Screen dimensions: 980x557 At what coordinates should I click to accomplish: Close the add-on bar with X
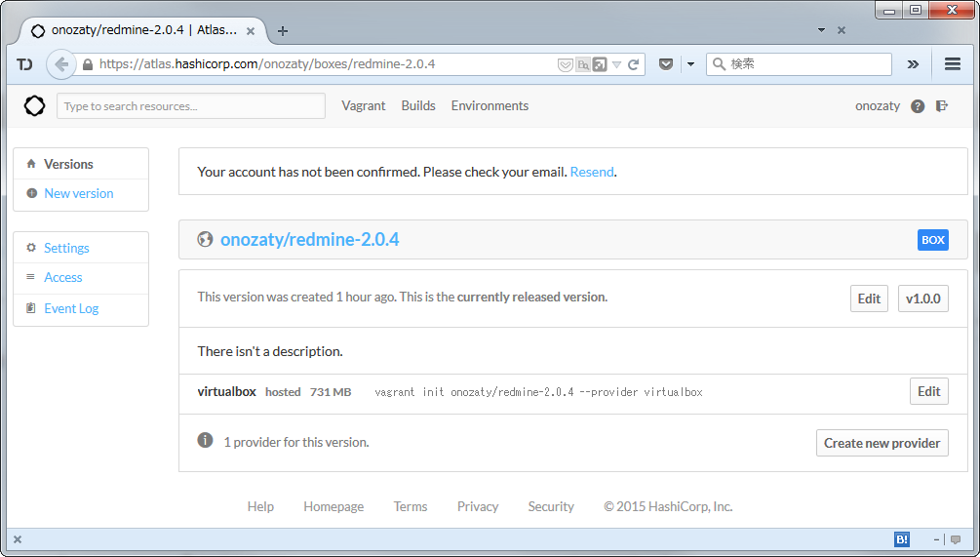tap(18, 539)
